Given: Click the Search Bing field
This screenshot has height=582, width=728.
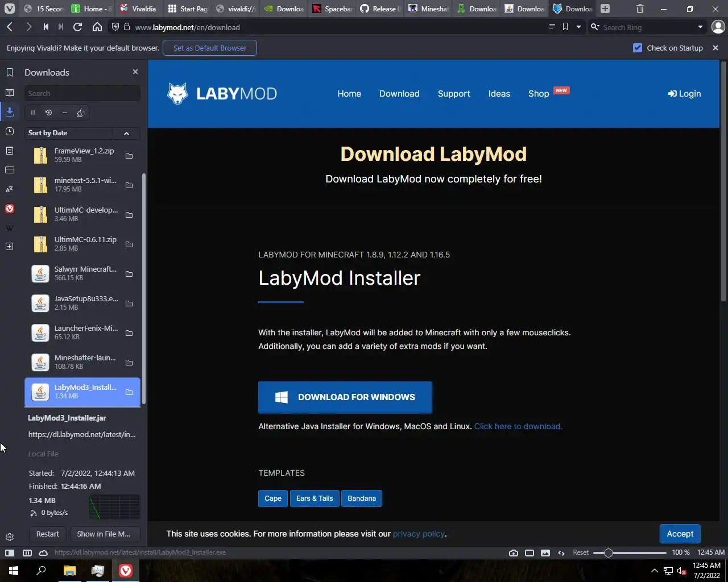Looking at the screenshot, I should [648, 27].
